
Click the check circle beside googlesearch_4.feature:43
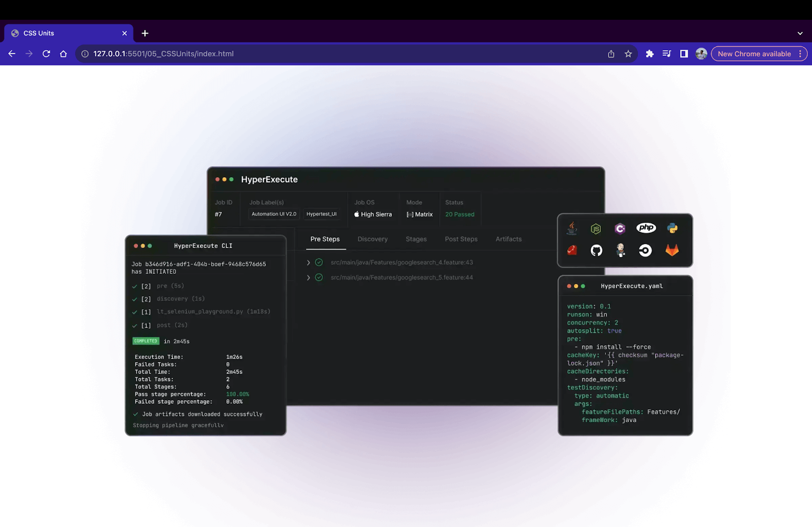[319, 262]
